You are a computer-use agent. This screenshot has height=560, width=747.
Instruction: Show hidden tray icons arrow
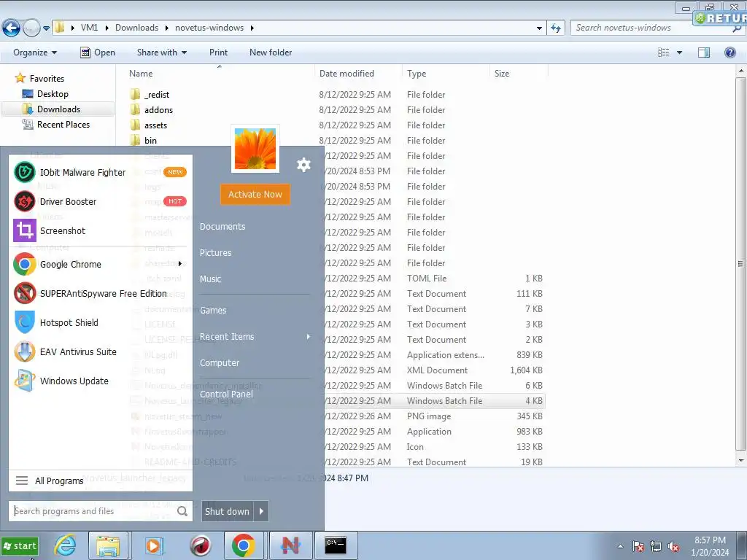click(x=620, y=546)
